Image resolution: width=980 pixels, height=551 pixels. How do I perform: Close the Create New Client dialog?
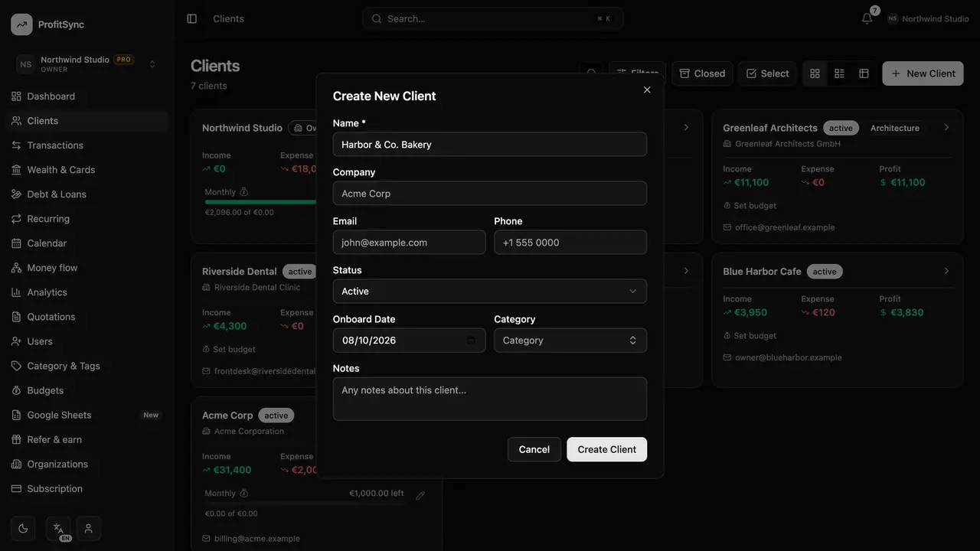tap(647, 90)
